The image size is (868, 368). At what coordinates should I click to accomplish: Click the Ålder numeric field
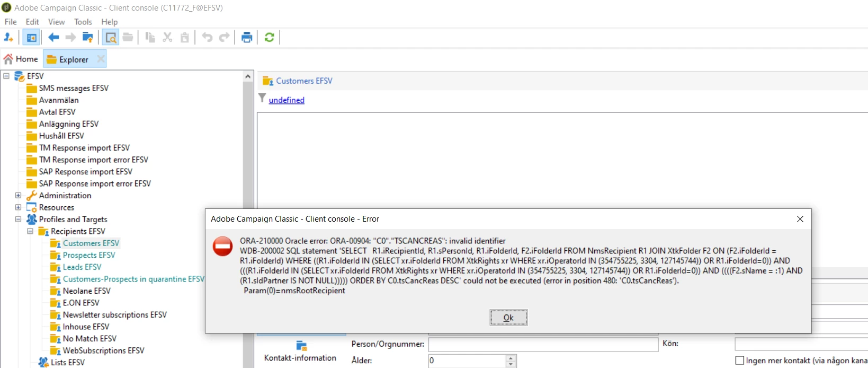tap(468, 361)
